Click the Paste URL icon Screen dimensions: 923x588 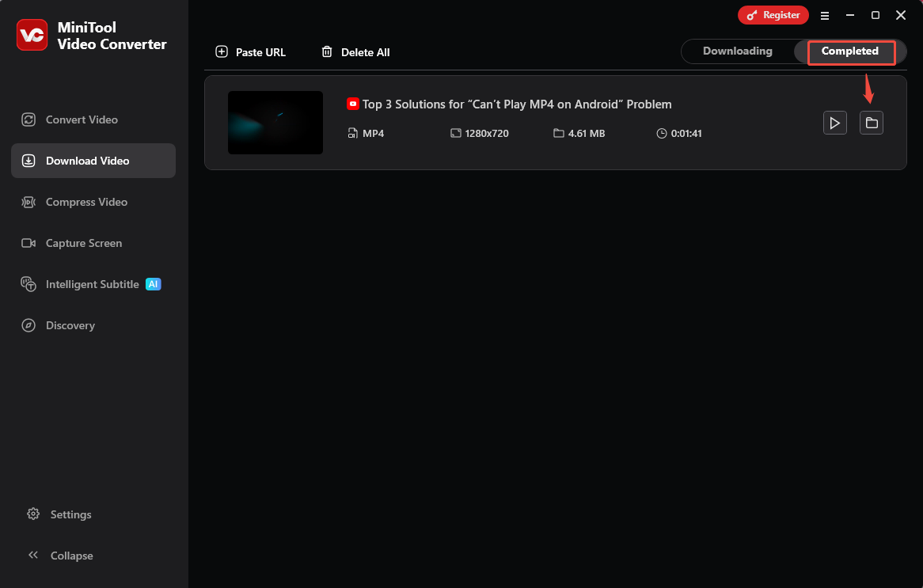point(222,51)
